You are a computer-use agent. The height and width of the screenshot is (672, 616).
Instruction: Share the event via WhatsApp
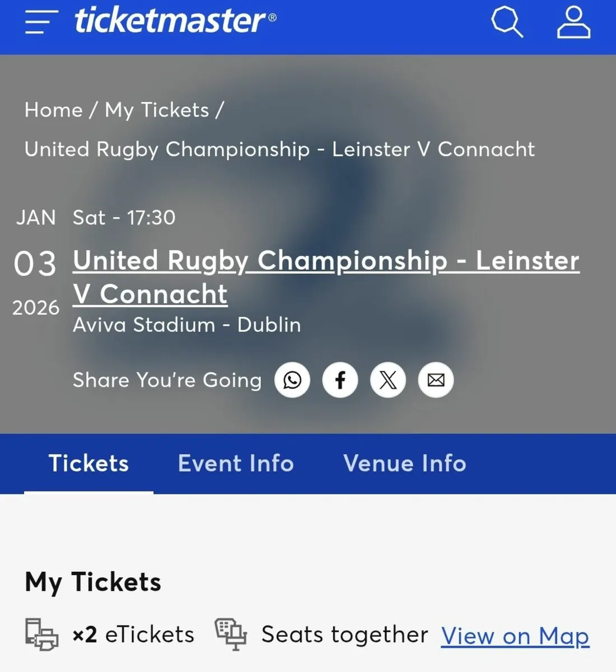click(x=292, y=380)
